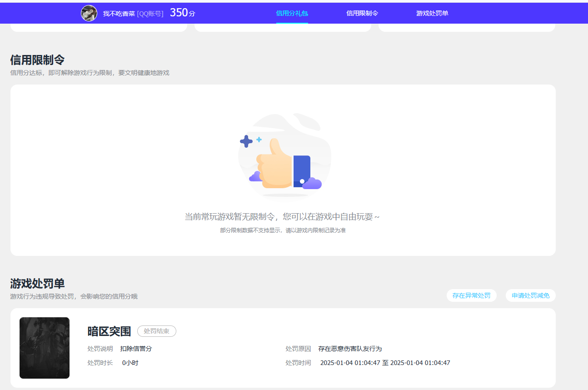Open the 信用分礼包 tab

click(x=292, y=13)
